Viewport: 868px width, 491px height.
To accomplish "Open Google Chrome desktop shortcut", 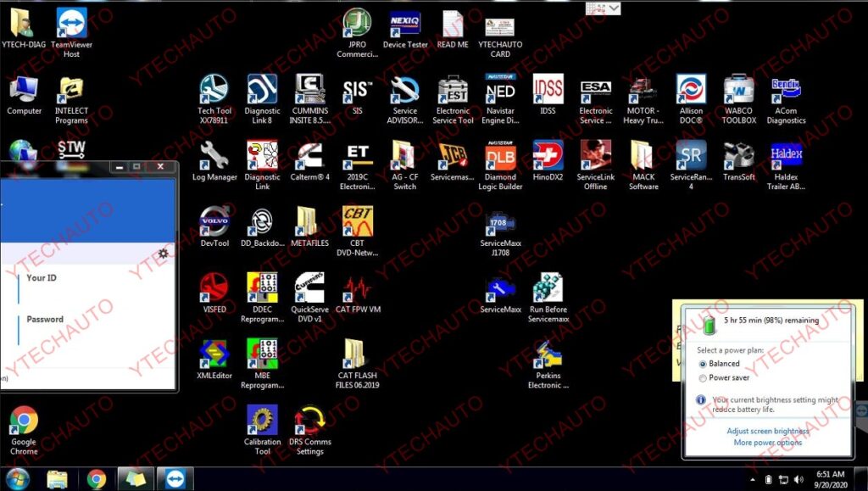I will pos(24,431).
